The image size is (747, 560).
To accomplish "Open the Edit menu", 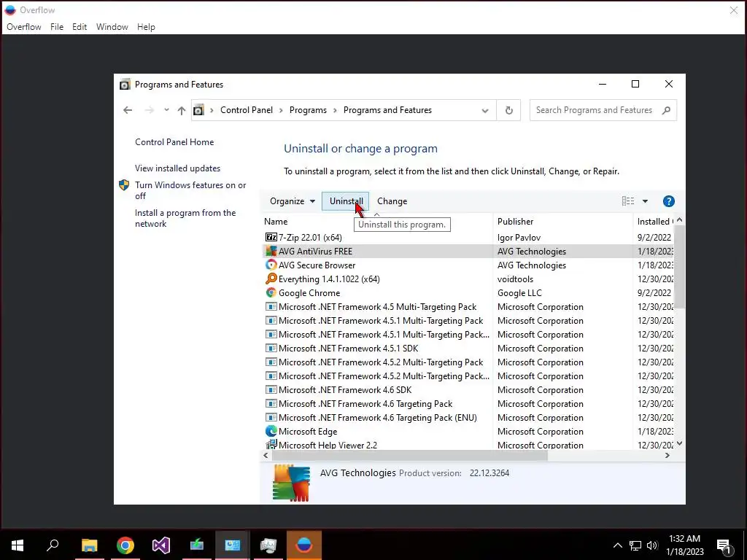I will (80, 27).
